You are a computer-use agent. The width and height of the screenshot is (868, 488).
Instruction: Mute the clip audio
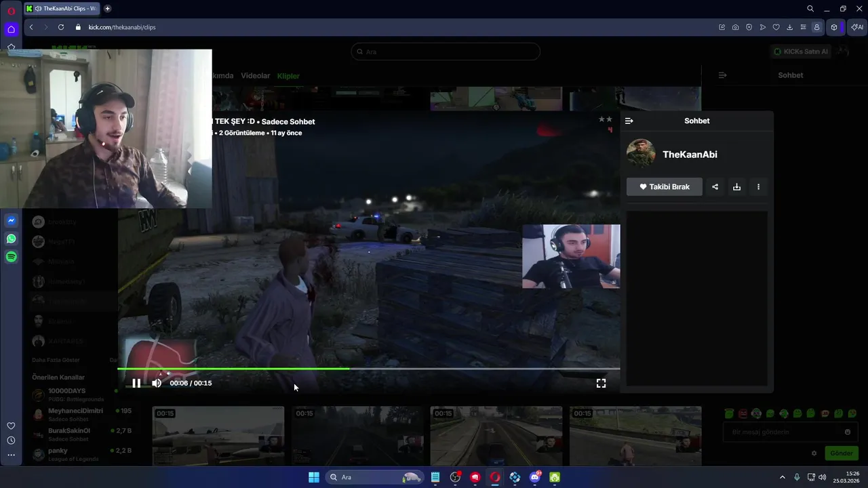(x=157, y=383)
